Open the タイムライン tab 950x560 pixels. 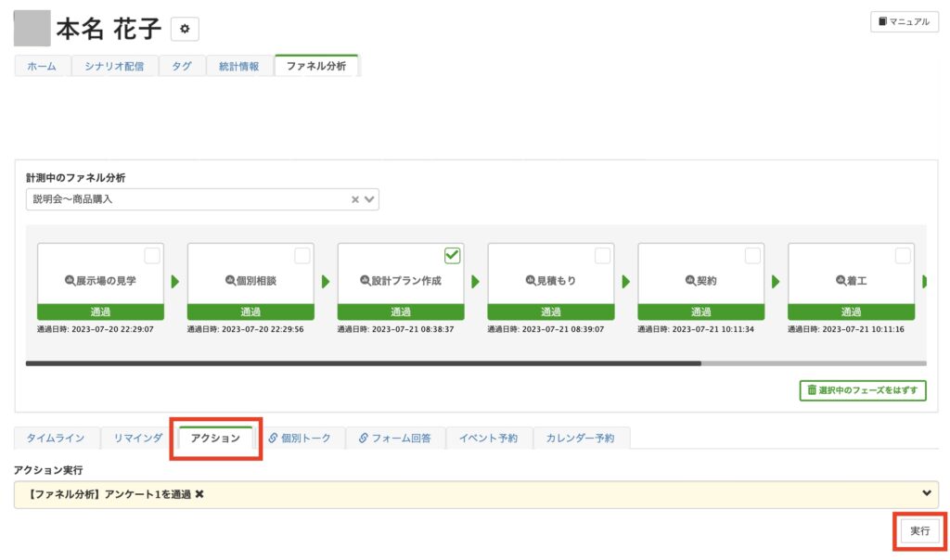tap(56, 439)
